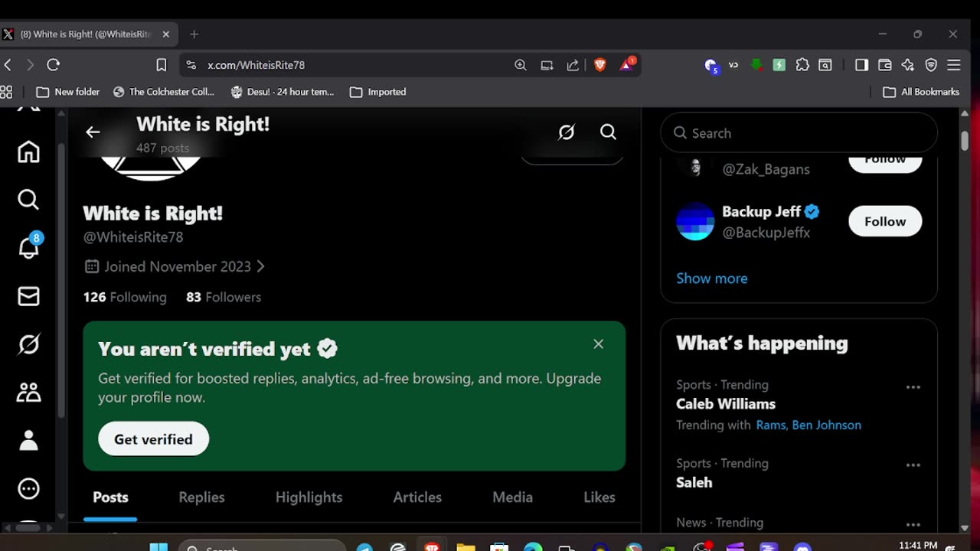Bookmark this page
Image resolution: width=980 pixels, height=551 pixels.
tap(161, 65)
